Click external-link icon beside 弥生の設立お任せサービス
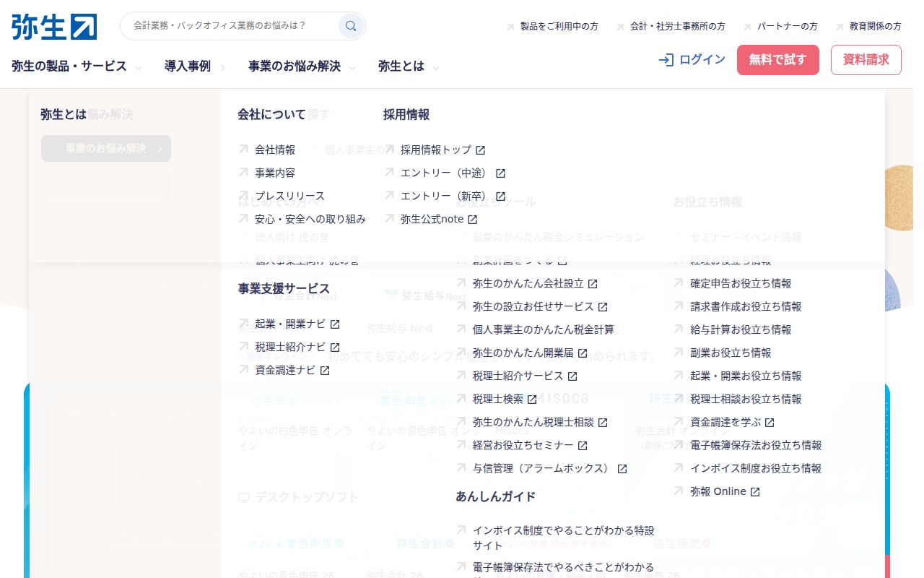This screenshot has width=924, height=578. click(x=603, y=307)
